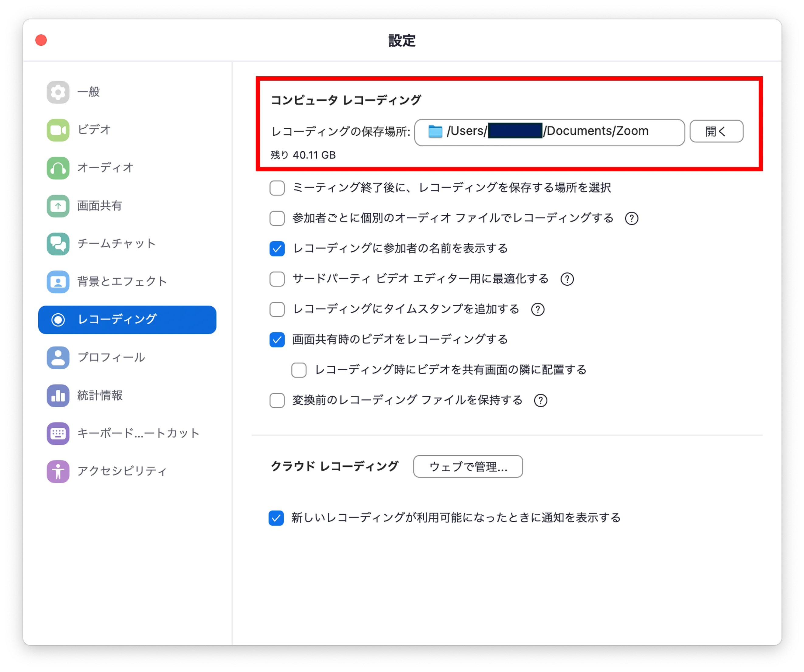Screen dimensions: 804x672
Task: Open the 一般 (General) settings icon
Action: 58,92
